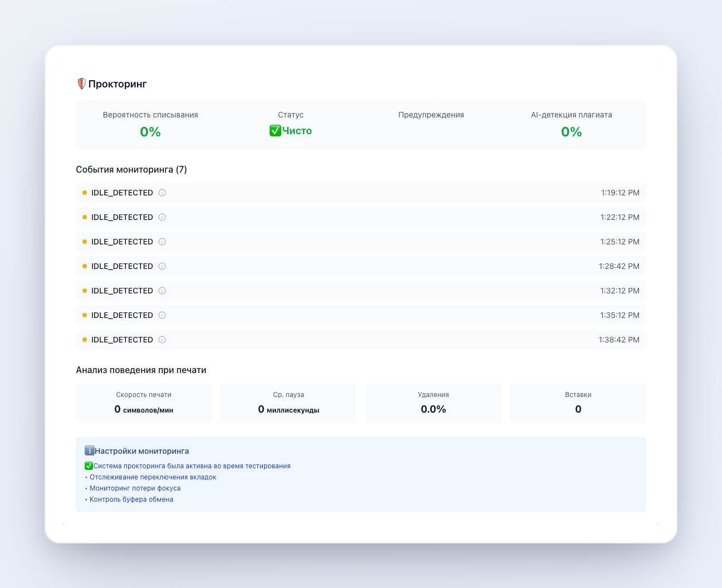Select the IDLE_DETECTED label at 1:19:12 PM

coord(122,193)
